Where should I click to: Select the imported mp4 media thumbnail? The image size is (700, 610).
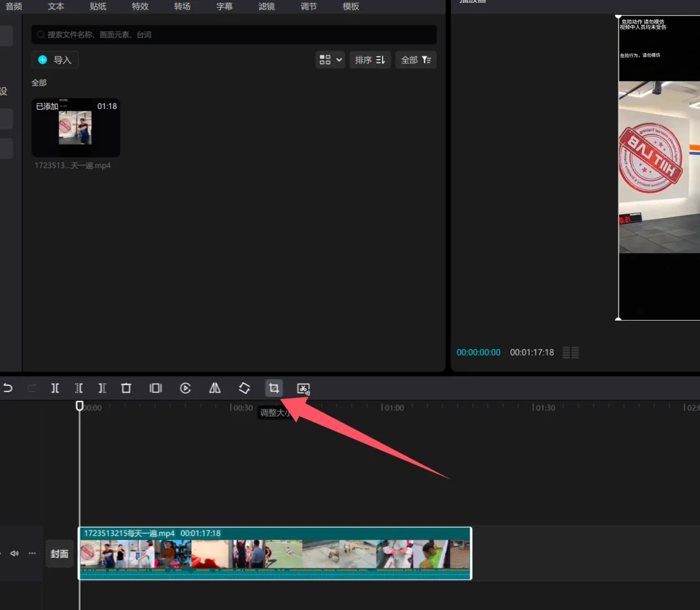76,128
